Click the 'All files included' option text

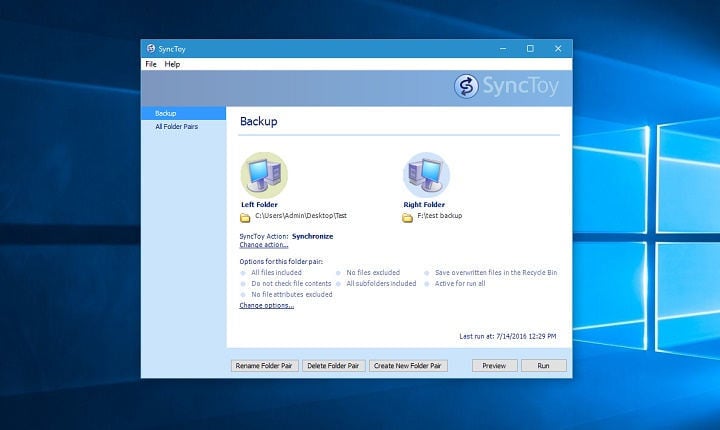click(x=276, y=272)
